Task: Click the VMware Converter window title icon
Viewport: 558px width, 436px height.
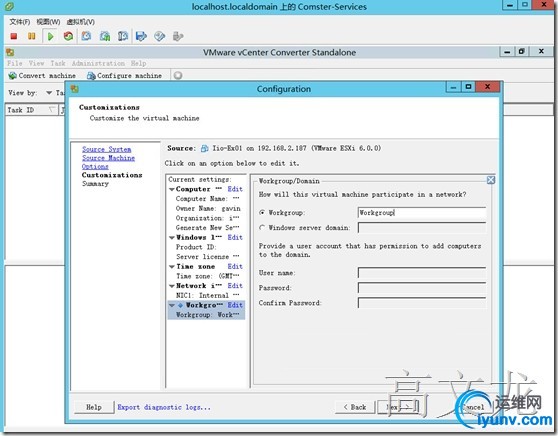Action: 10,52
